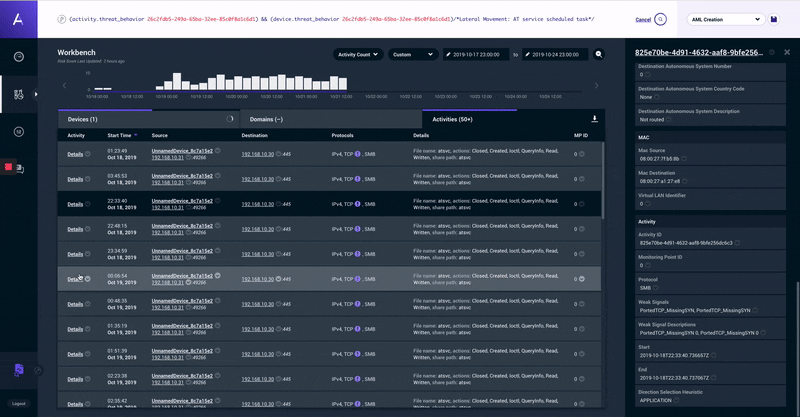
Task: Move histogram timeline to previous period
Action: pos(64,86)
